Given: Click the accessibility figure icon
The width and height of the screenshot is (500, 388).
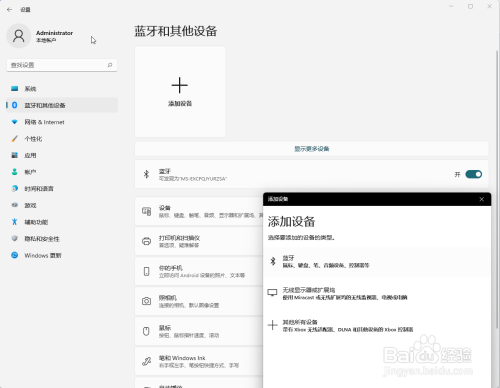Looking at the screenshot, I should [x=14, y=222].
